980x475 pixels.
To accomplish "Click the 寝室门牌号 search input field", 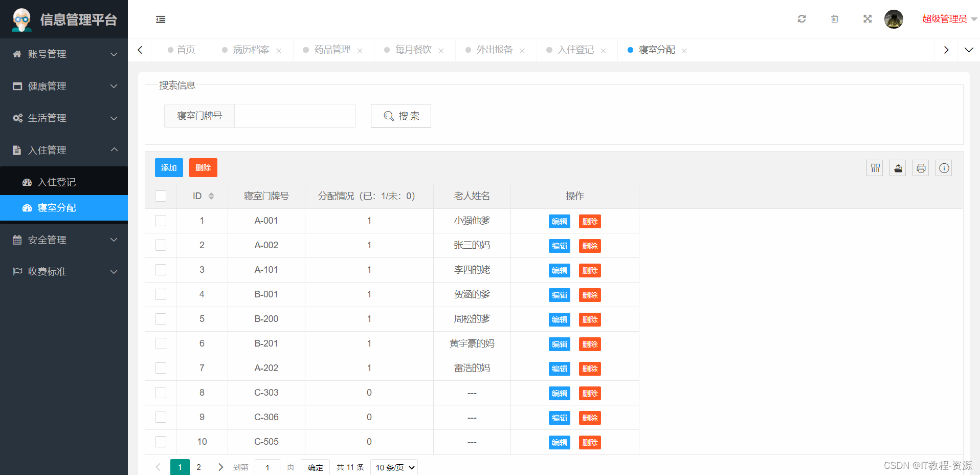I will coord(295,116).
